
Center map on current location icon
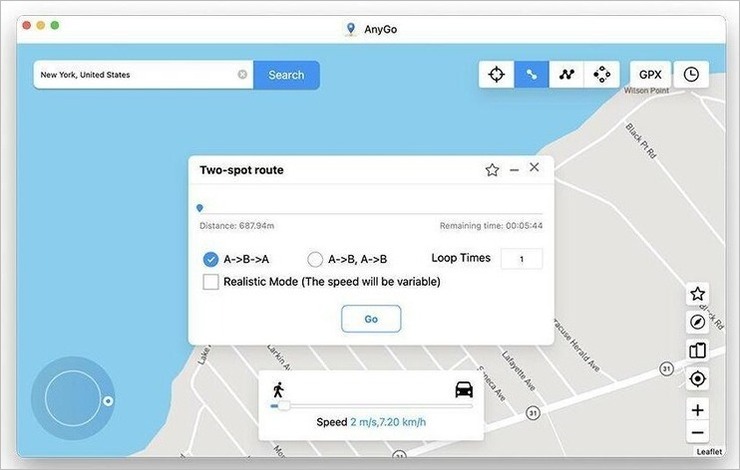coord(698,379)
